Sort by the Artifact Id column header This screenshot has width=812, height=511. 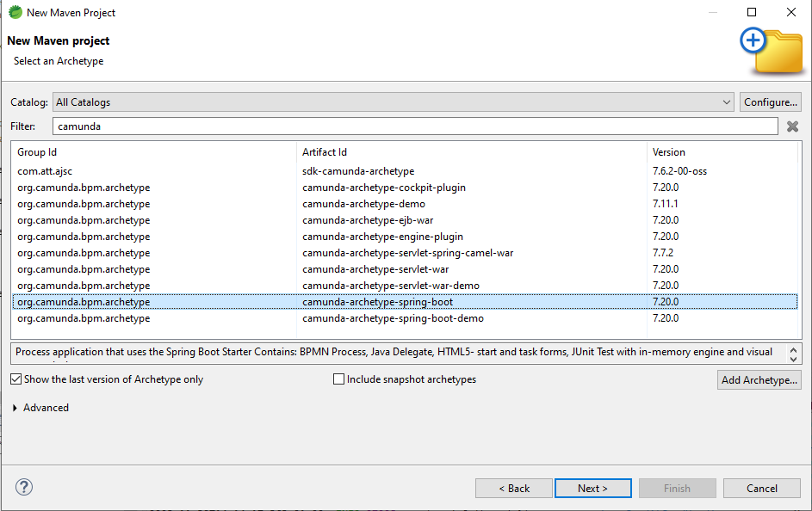click(x=471, y=152)
